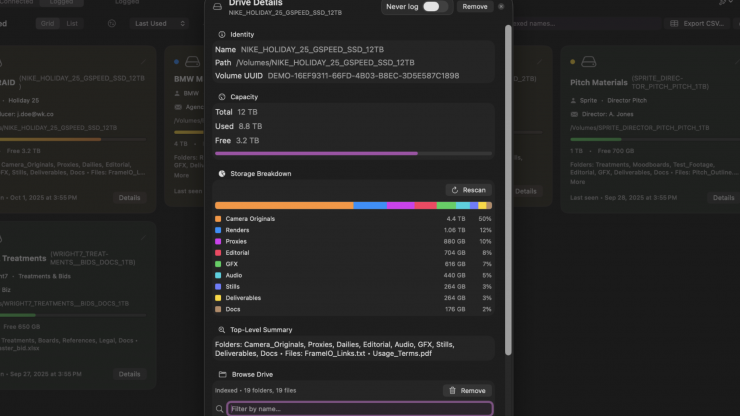Viewport: 740px width, 416px height.
Task: Open Details for the Treatments card
Action: pos(129,374)
